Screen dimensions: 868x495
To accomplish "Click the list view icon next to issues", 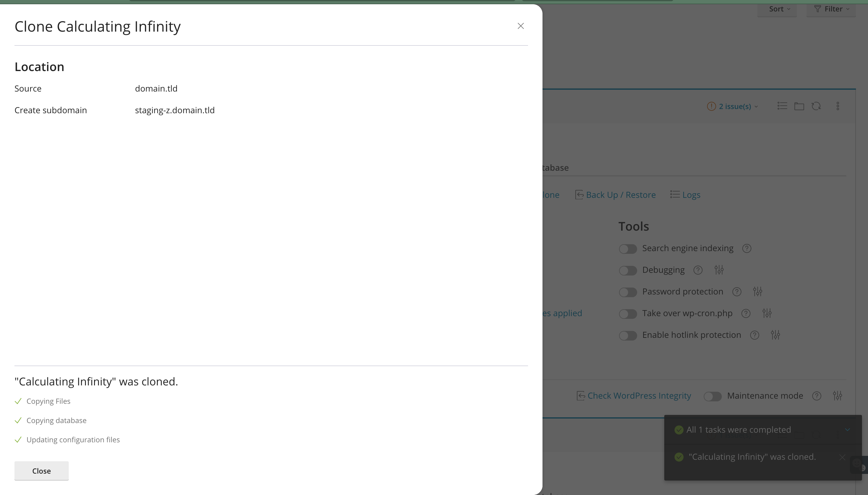I will pos(782,106).
